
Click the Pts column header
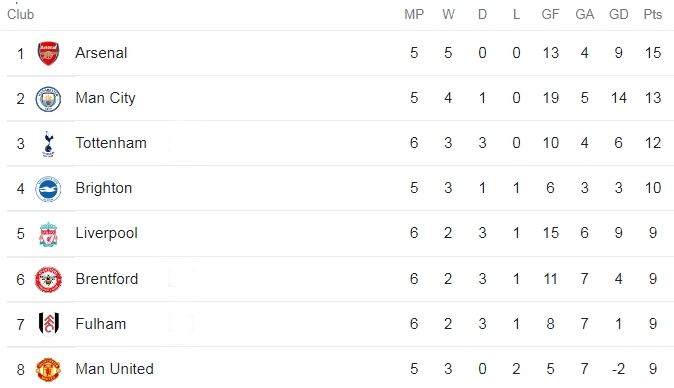tap(653, 14)
